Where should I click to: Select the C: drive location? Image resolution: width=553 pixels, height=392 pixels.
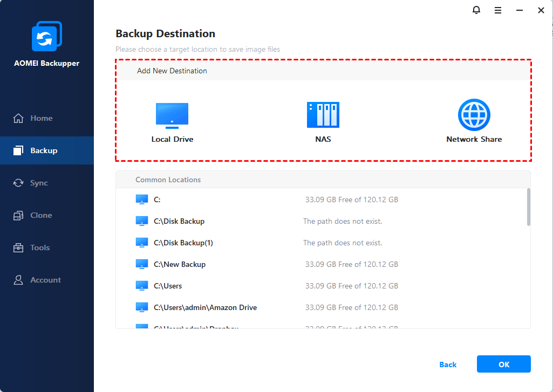click(157, 200)
